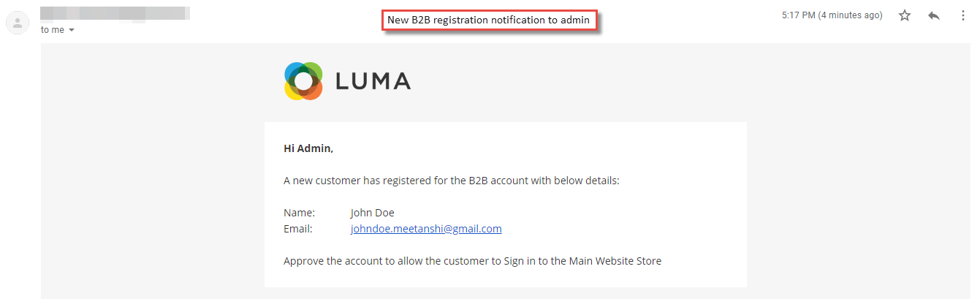The width and height of the screenshot is (980, 299).
Task: Click the LUMA wordmark text
Action: [x=373, y=81]
